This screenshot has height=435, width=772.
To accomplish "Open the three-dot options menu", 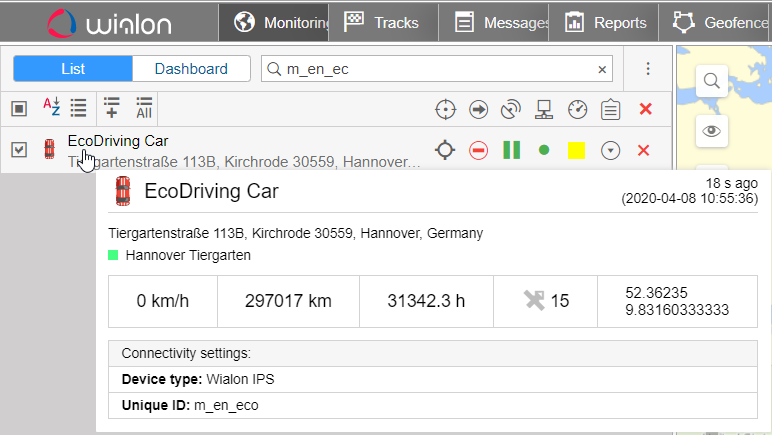I will tap(648, 69).
